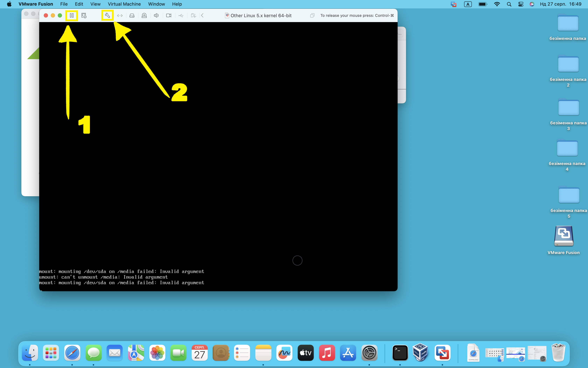
Task: Open the Edit menu
Action: pos(79,4)
